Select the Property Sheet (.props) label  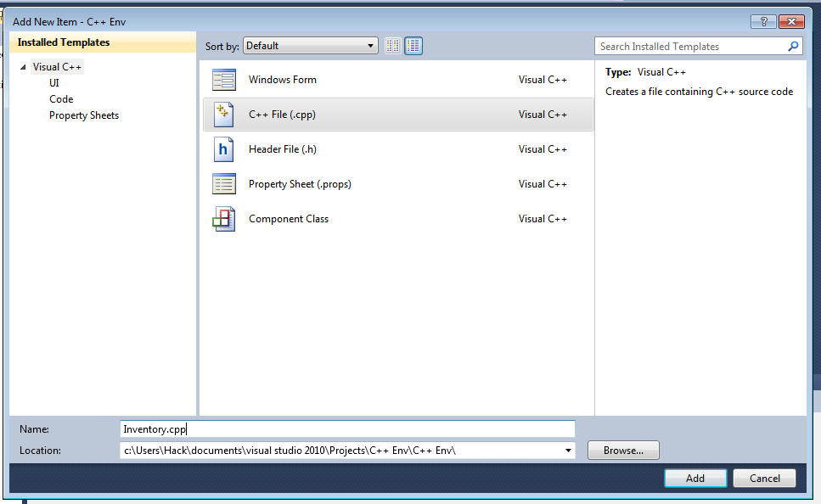[300, 184]
